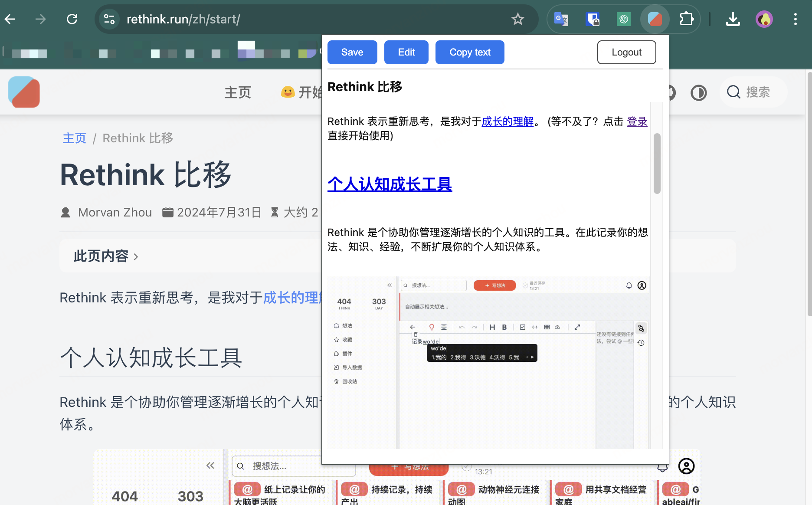812x505 pixels.
Task: Open the 搜索 search box on the website
Action: [754, 92]
